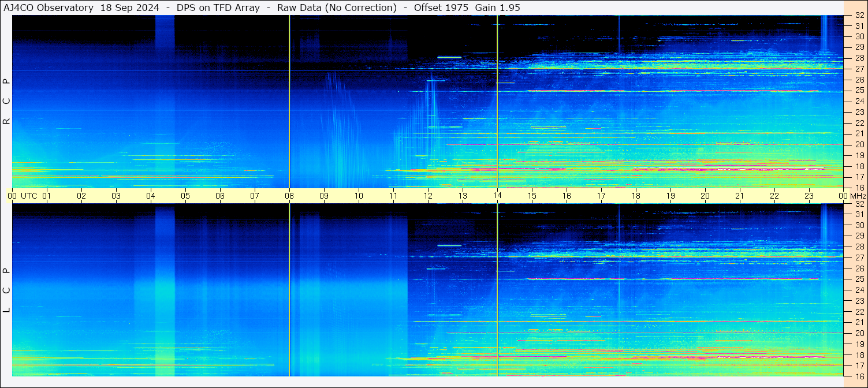The image size is (868, 388).
Task: Select "Raw Data (No Correction)" header text
Action: (x=337, y=8)
